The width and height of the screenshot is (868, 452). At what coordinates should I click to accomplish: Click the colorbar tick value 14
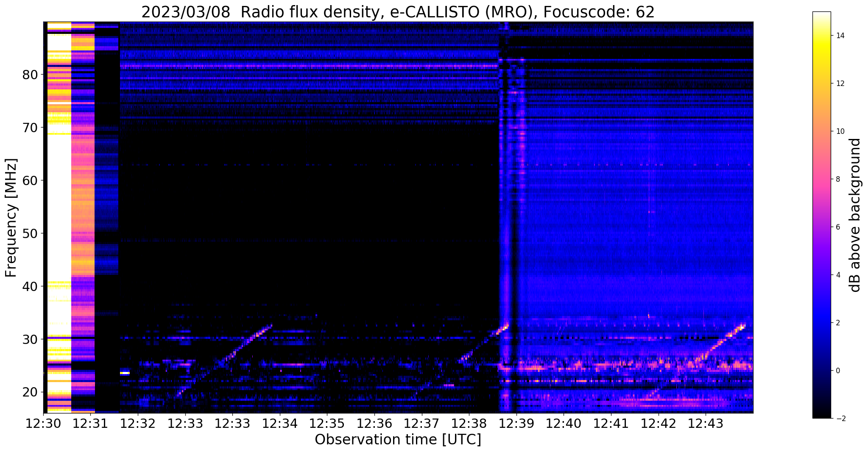click(x=840, y=36)
